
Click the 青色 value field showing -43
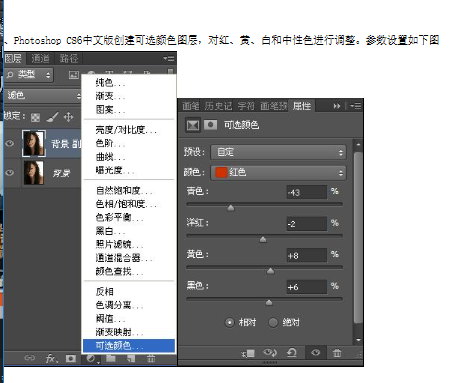[x=307, y=192]
